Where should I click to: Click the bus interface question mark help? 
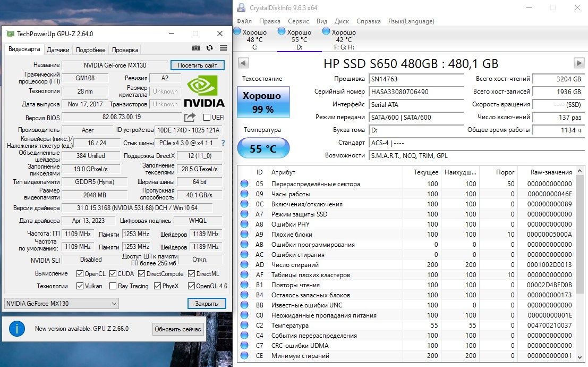tap(223, 143)
